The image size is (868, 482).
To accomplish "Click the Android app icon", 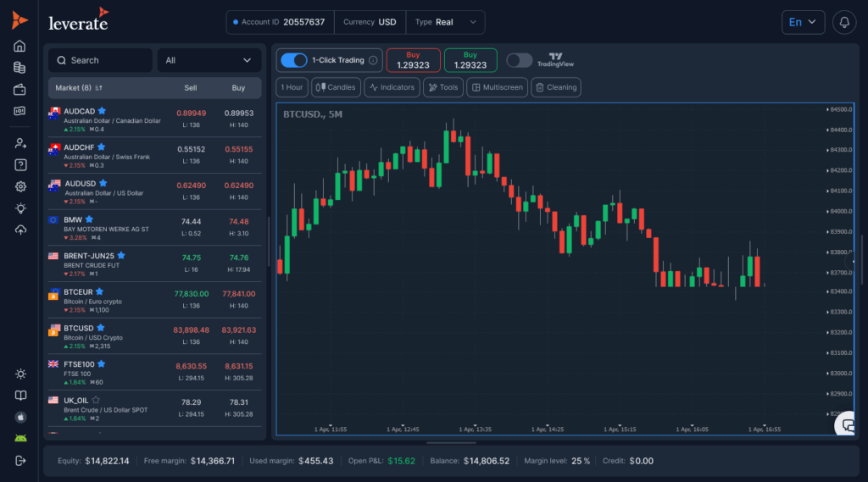I will tap(19, 438).
